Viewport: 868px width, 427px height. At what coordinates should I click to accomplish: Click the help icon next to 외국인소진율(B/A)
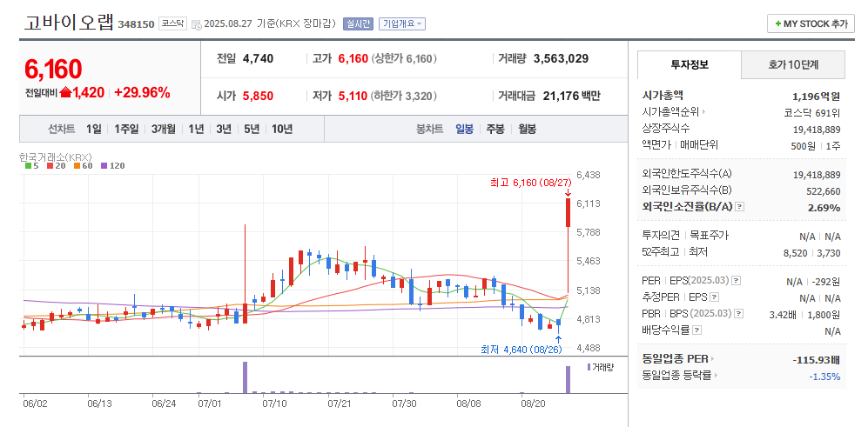point(739,207)
